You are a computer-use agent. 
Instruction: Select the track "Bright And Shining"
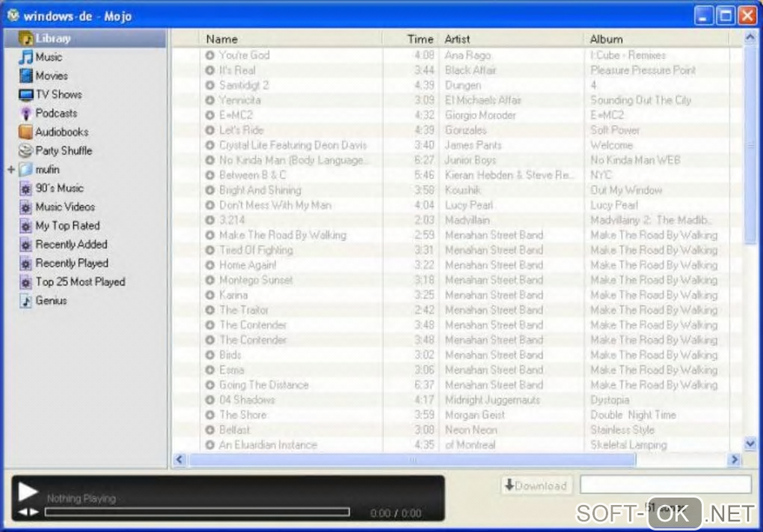(260, 190)
